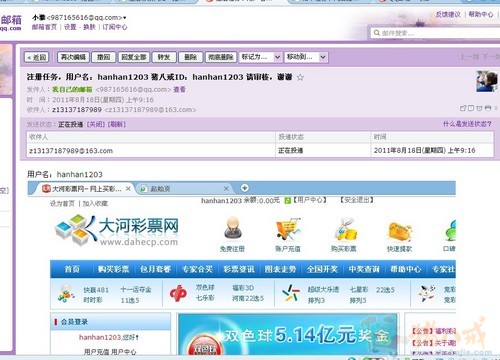Screen dimensions: 500x360
Task: Open the 帮助中心 link at top right
Action: (481, 14)
